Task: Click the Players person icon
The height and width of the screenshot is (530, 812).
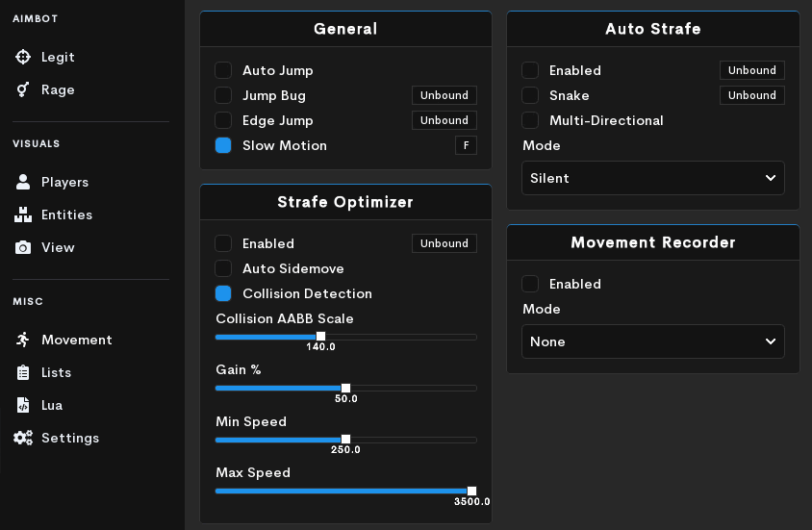Action: click(23, 182)
